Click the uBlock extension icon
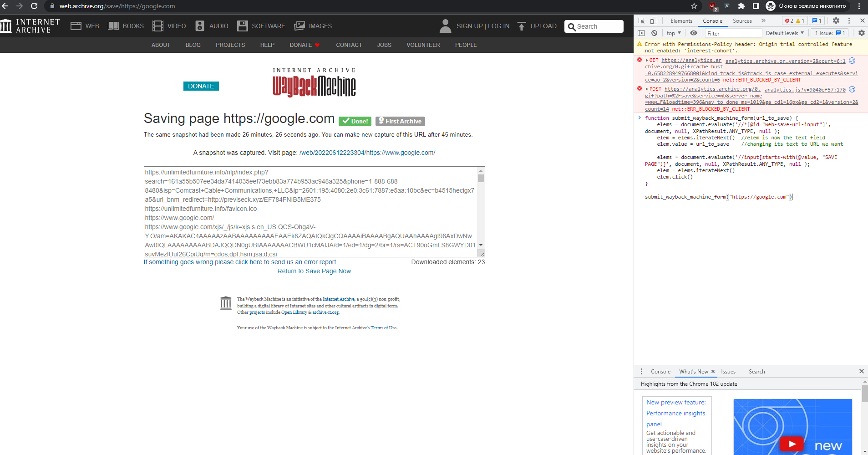The width and height of the screenshot is (868, 455). tap(713, 6)
